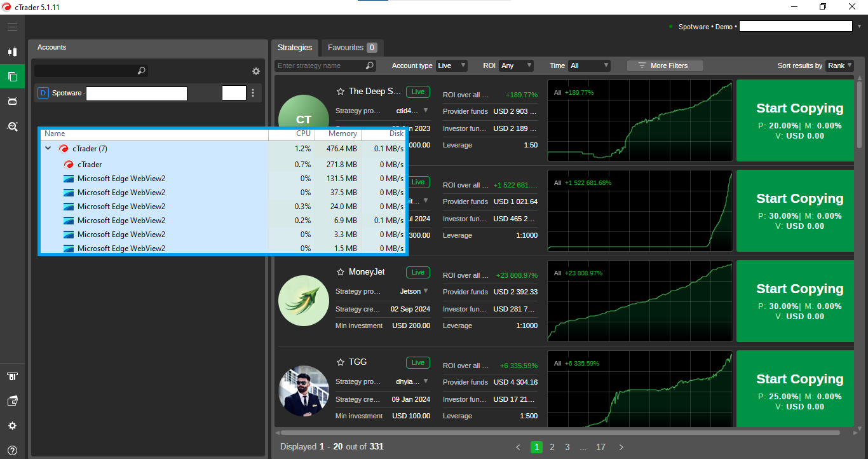Screen dimensions: 868x459
Task: Open the Analyze section in sidebar
Action: [12, 127]
